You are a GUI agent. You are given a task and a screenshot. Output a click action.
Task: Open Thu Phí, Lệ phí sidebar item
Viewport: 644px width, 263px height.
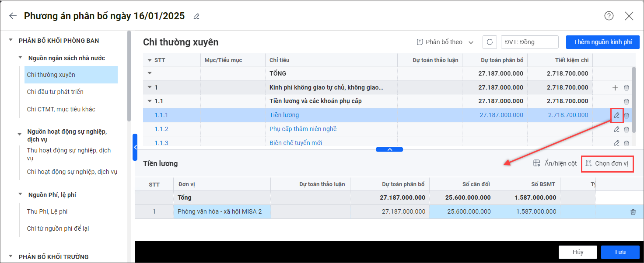point(47,211)
